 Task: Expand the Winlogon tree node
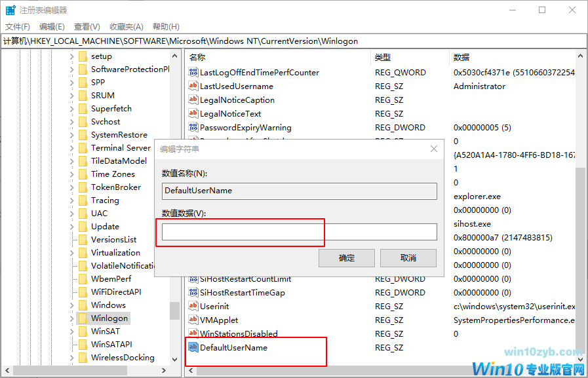click(x=71, y=318)
